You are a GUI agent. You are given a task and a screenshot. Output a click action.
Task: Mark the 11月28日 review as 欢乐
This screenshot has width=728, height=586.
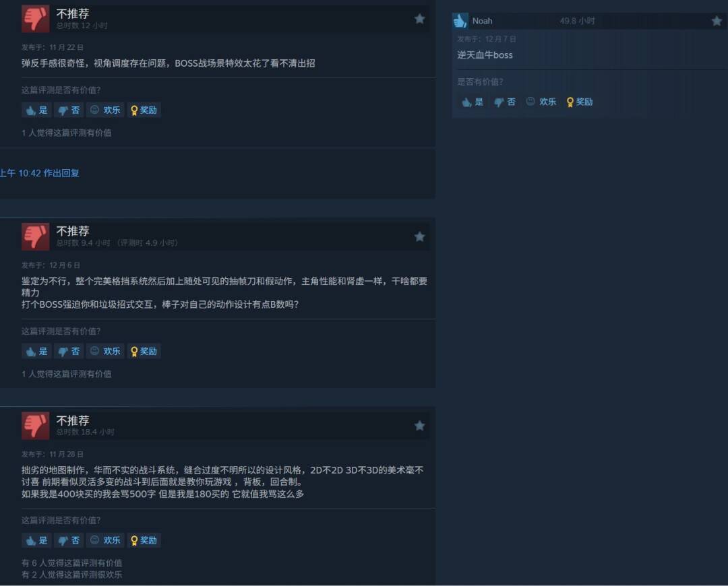[x=105, y=540]
